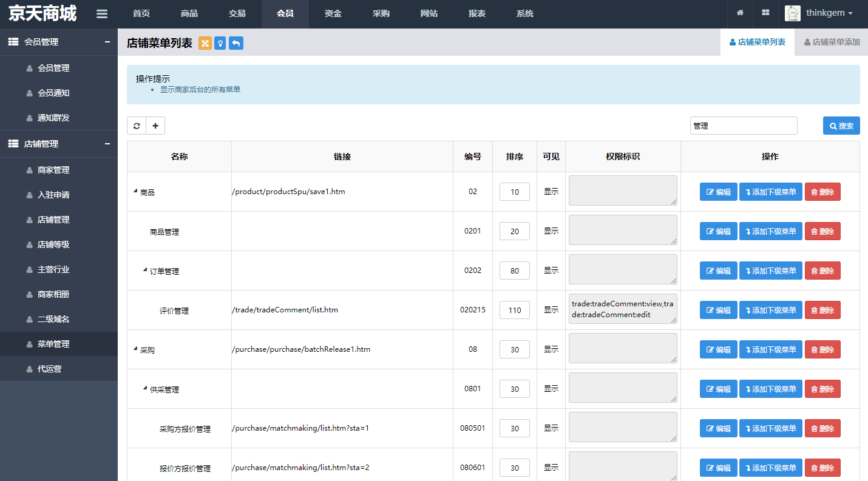Click sort order field of 订单管理 row
The image size is (868, 481).
[x=515, y=271]
